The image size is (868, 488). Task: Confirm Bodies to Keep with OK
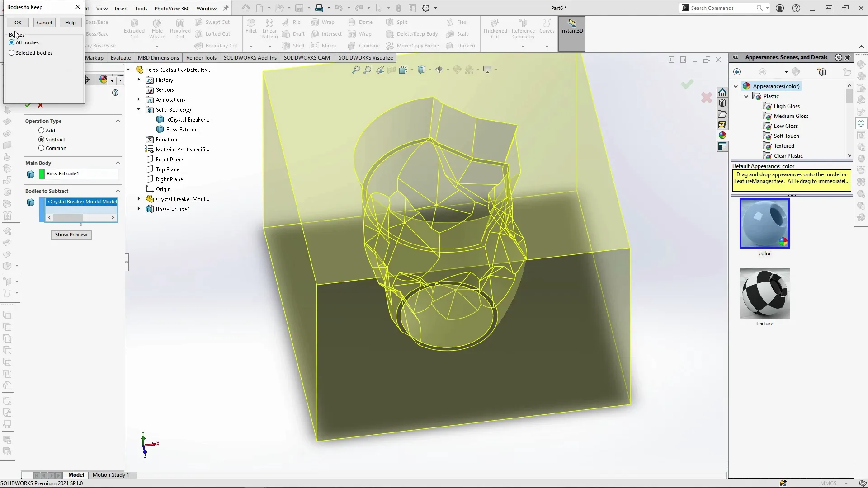coord(18,22)
